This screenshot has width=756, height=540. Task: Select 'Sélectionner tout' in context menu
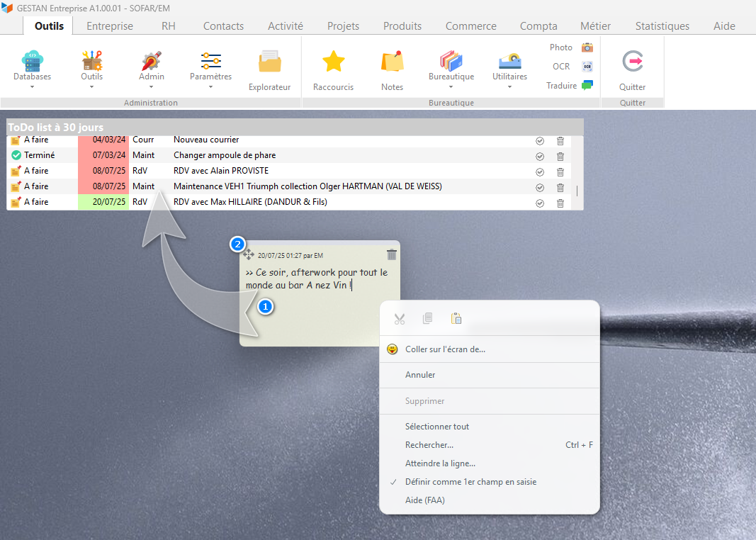click(437, 427)
